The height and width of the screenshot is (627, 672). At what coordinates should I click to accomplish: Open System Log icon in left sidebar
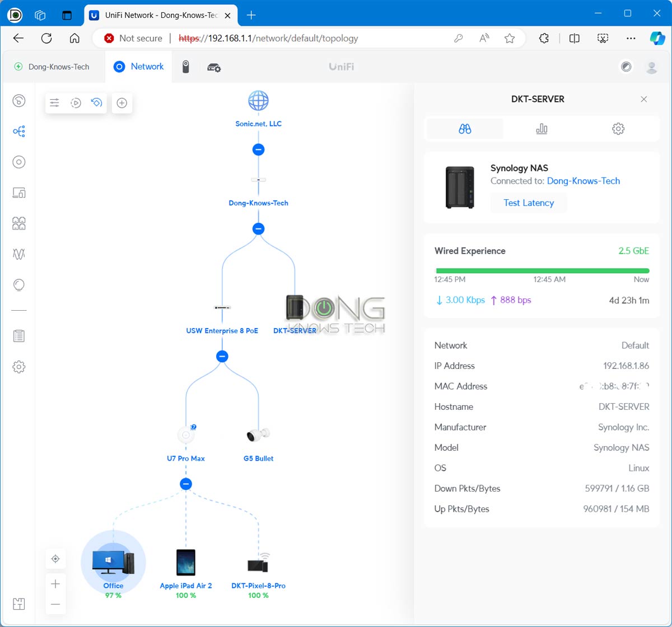[x=19, y=336]
